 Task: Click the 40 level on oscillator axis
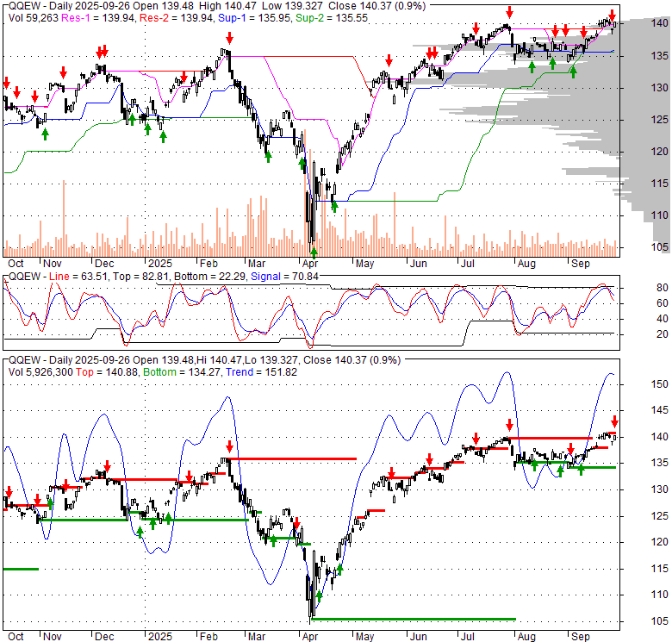click(x=663, y=319)
